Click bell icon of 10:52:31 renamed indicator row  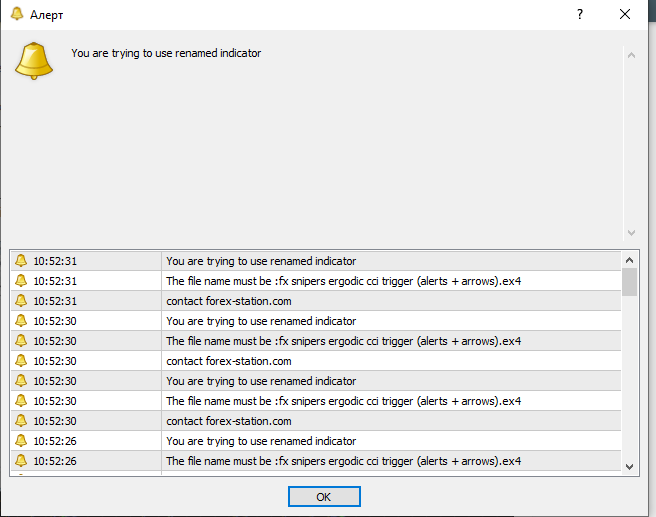pos(20,261)
